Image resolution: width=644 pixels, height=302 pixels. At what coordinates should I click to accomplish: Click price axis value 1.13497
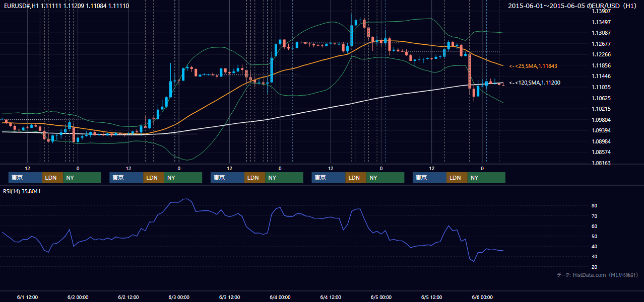(601, 22)
